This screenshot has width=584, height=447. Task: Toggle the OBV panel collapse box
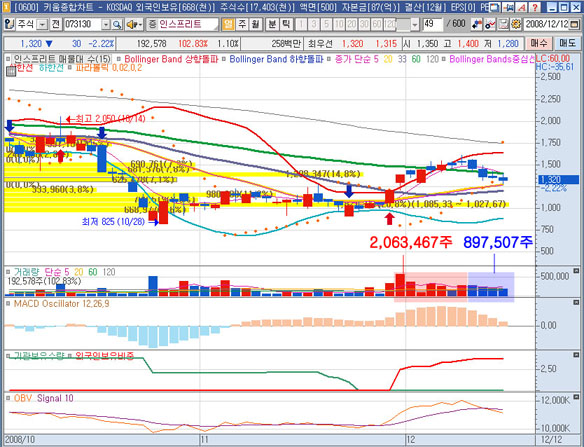pos(576,397)
